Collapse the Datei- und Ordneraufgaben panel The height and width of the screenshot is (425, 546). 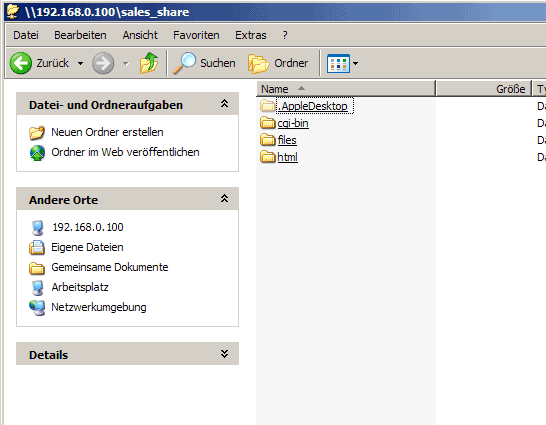coord(225,104)
